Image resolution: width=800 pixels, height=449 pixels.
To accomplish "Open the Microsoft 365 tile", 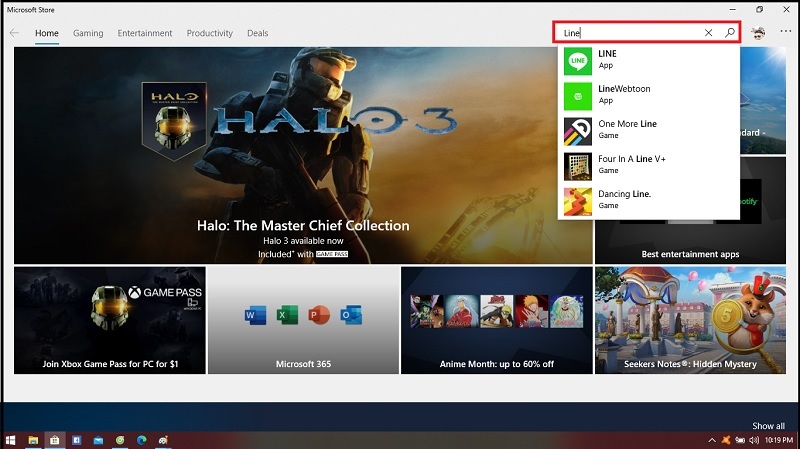I will [301, 320].
